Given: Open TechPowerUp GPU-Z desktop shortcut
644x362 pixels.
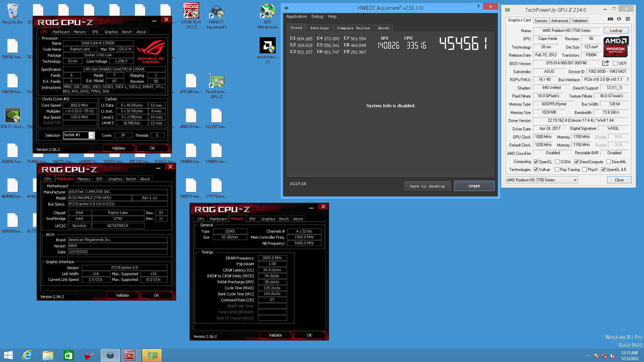Looking at the screenshot, I should pos(216,86).
